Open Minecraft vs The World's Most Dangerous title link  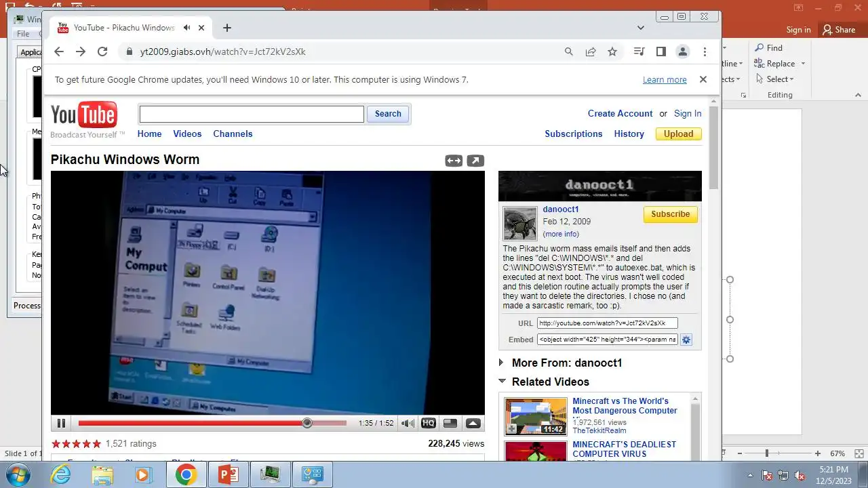[x=625, y=406]
